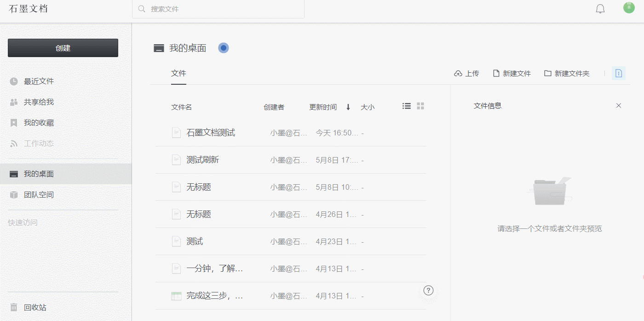Switch to grid view
The image size is (644, 321).
[420, 106]
